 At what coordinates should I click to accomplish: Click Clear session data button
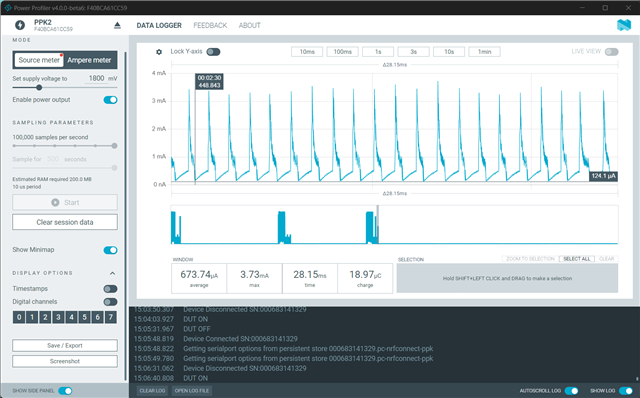click(65, 222)
